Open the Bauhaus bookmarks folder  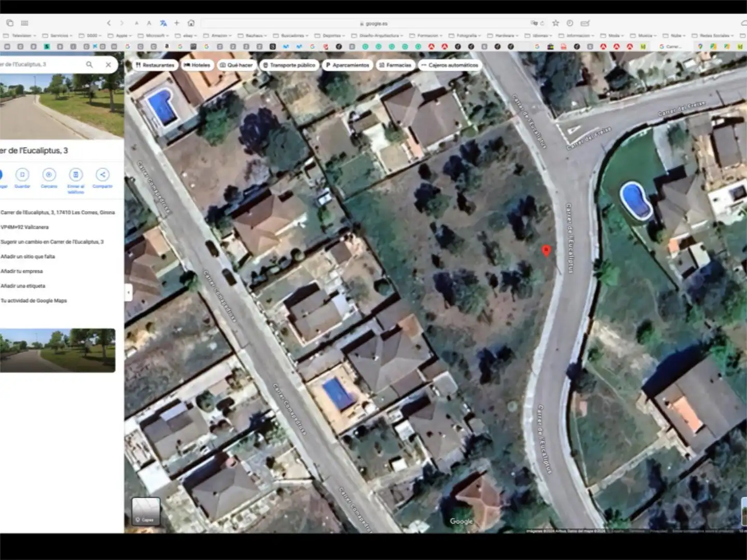coord(253,36)
